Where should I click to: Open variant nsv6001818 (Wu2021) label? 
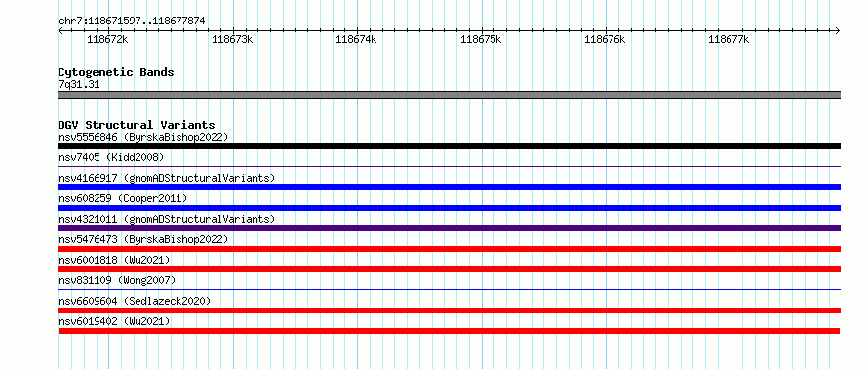pyautogui.click(x=114, y=260)
